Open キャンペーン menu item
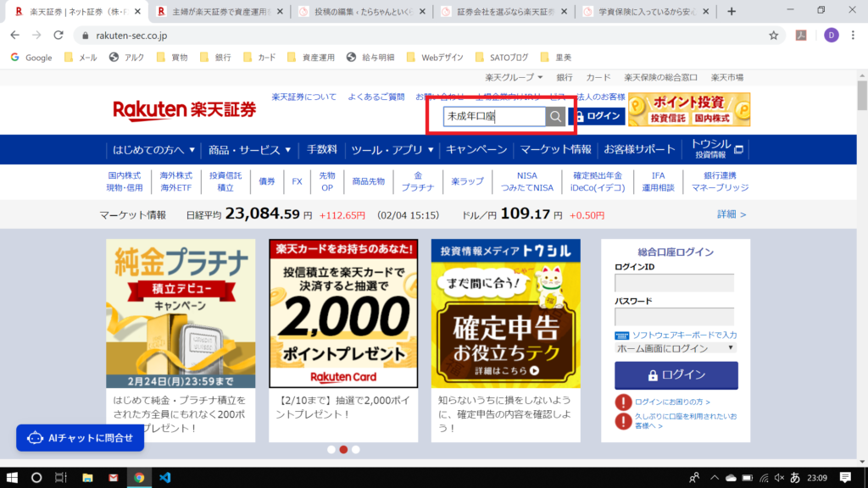Viewport: 868px width, 488px height. [476, 149]
